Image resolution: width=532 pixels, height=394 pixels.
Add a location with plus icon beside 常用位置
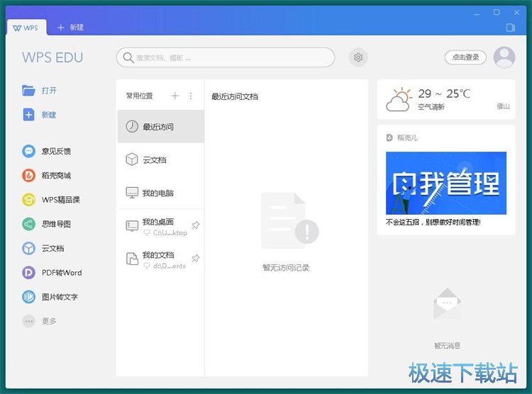(174, 96)
